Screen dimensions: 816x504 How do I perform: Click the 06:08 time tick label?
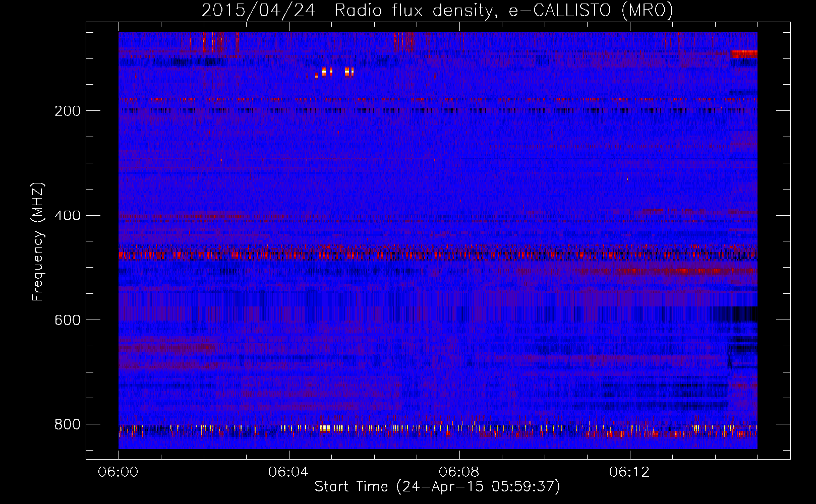(459, 472)
